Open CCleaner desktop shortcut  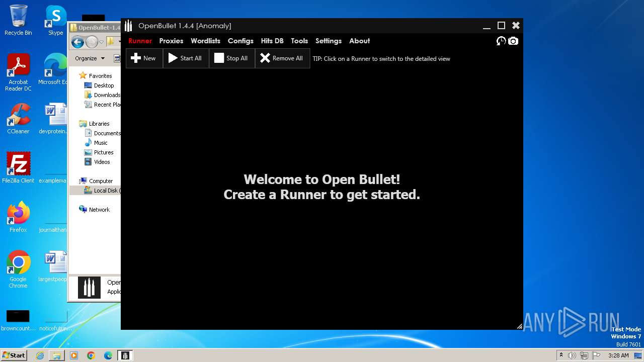18,119
